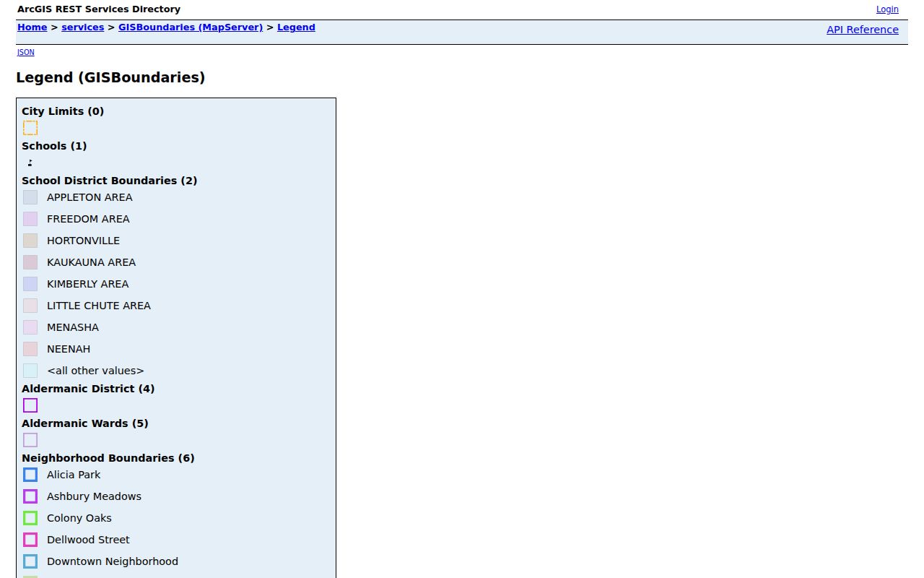924x578 pixels.
Task: Click the Colony Oaks green outline symbol
Action: click(30, 518)
